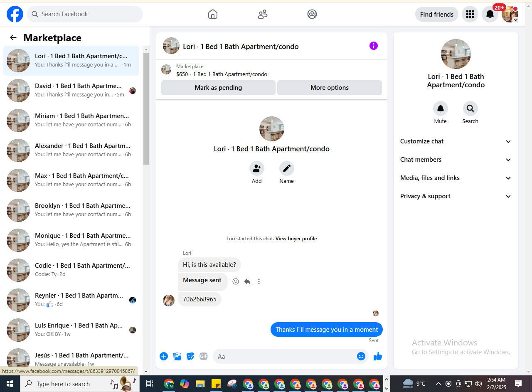Choose a GIF in composer

pyautogui.click(x=203, y=356)
